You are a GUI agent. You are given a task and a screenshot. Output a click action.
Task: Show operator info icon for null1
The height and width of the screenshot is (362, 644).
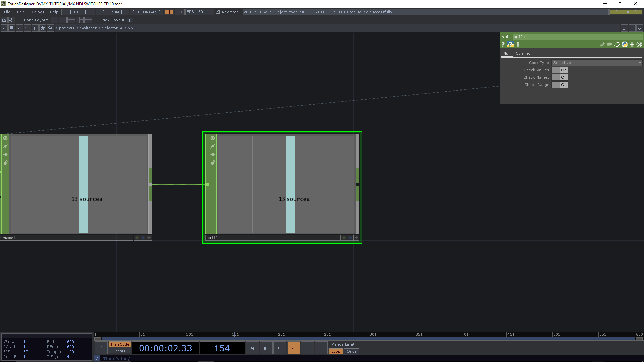point(518,44)
